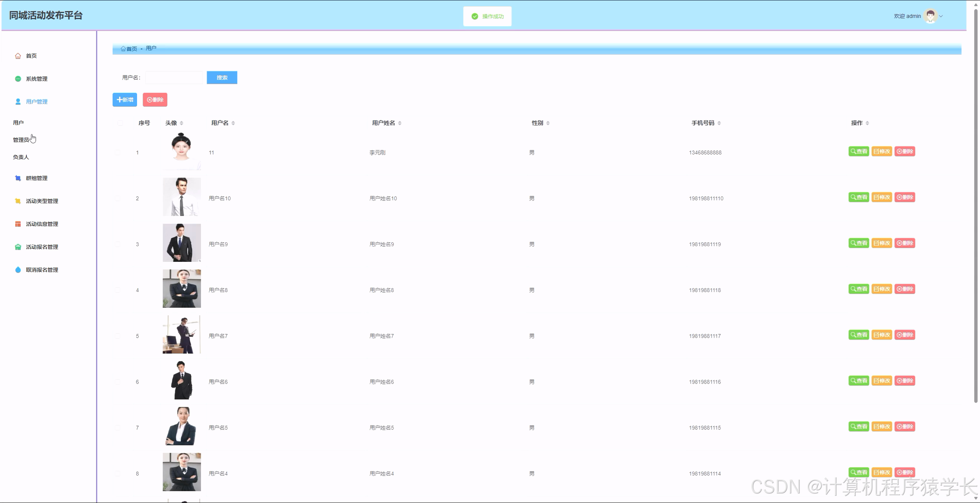The width and height of the screenshot is (980, 503).
Task: Open 取消报名管理 in the sidebar
Action: coord(42,270)
